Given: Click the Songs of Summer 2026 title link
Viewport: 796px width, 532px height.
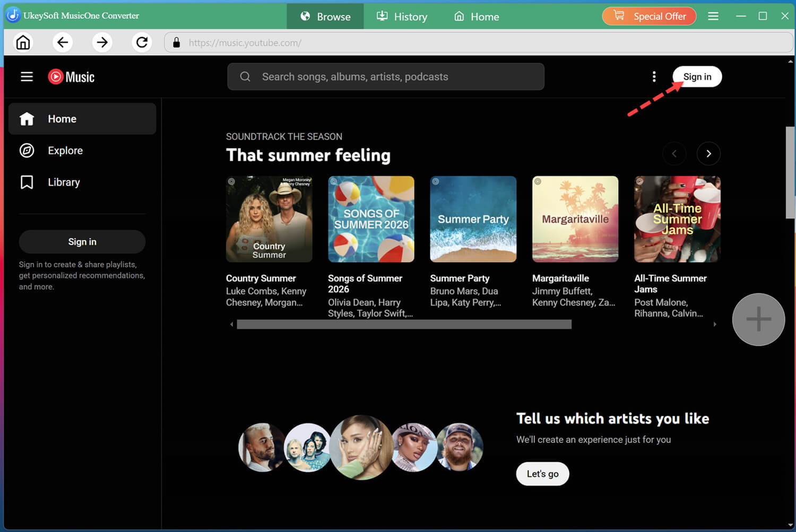Looking at the screenshot, I should (x=365, y=284).
